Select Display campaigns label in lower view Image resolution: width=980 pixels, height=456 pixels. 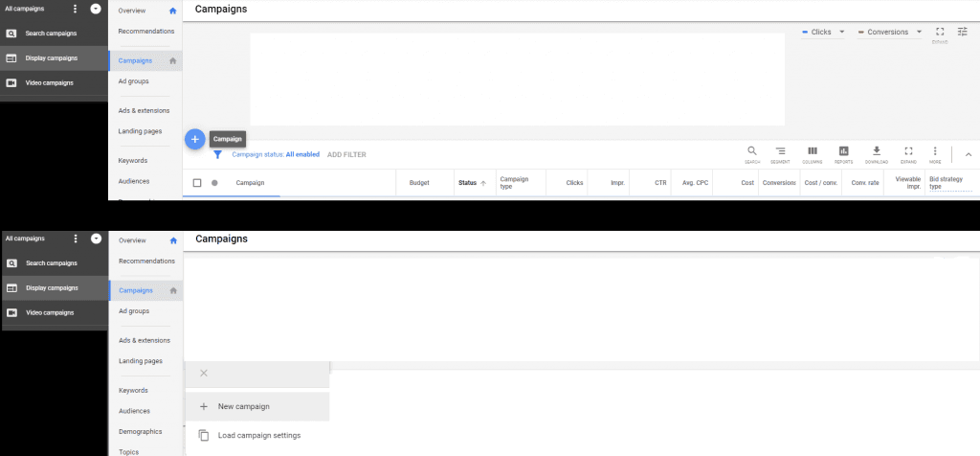[x=52, y=288]
